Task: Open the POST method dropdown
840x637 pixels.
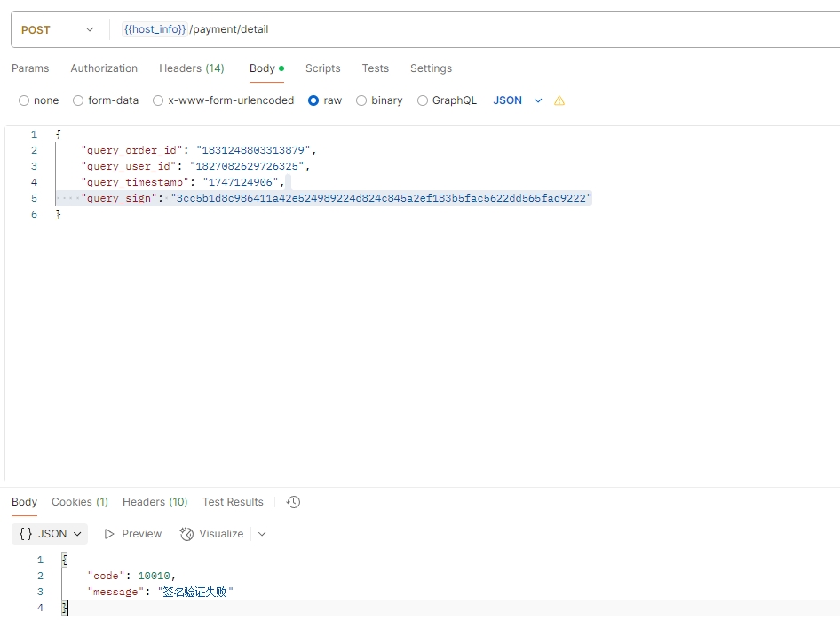Action: tap(57, 30)
